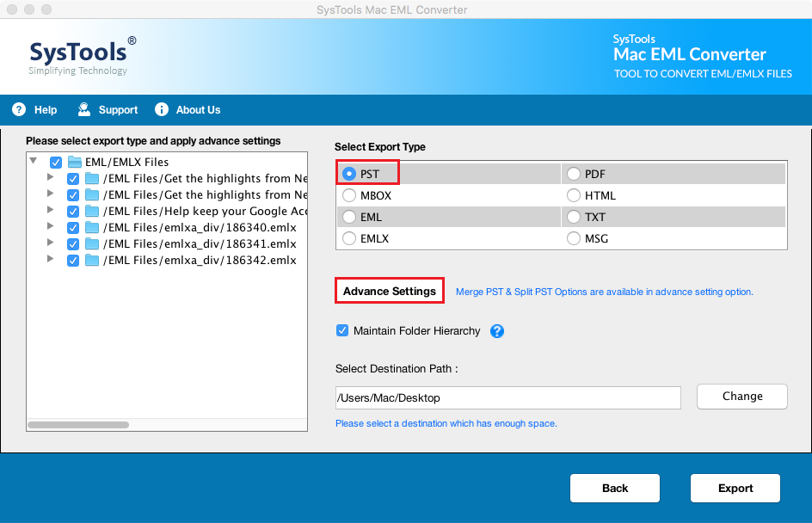Uncheck the EML/EMLX Files root checkbox

pos(56,163)
